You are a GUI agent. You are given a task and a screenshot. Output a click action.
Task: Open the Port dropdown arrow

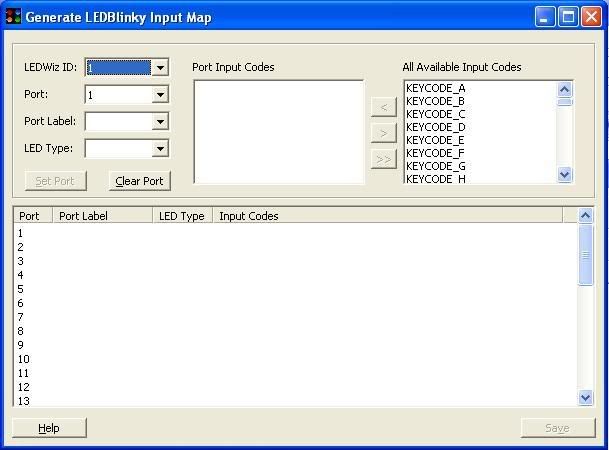pos(160,95)
